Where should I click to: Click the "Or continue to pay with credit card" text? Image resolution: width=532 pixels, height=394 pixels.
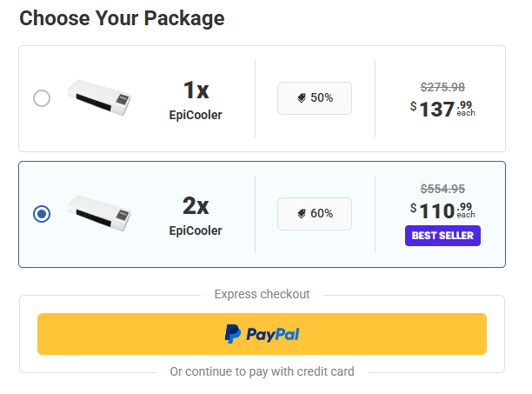pyautogui.click(x=262, y=371)
